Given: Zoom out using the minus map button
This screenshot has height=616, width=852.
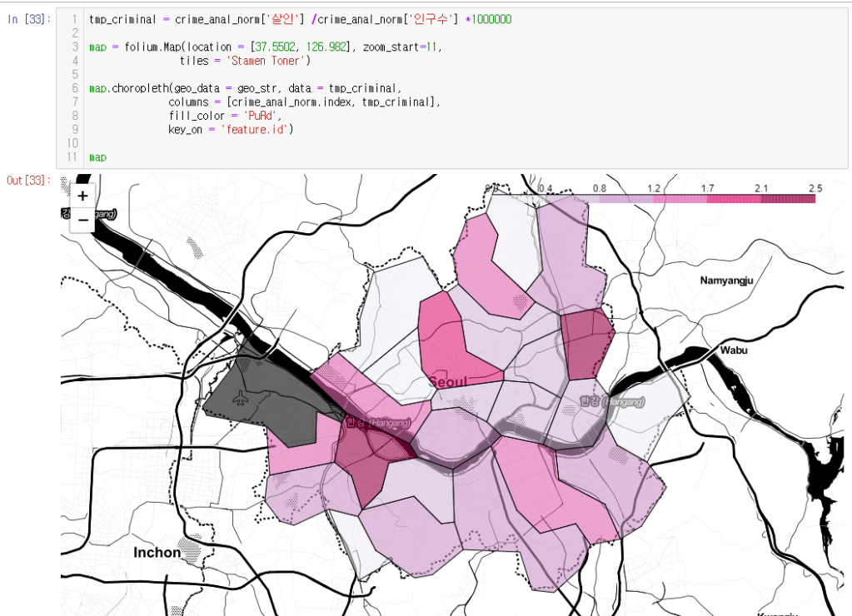Looking at the screenshot, I should (82, 220).
